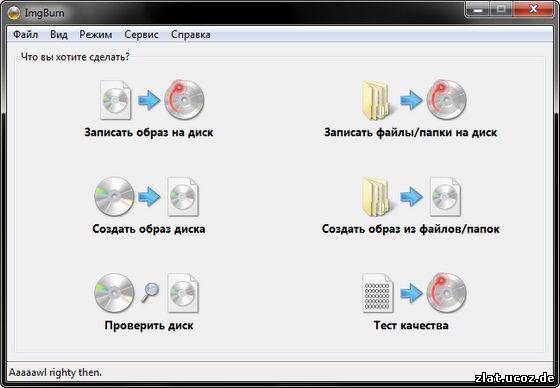Click the 'Aaaaawl righty then.' status text
Image resolution: width=560 pixels, height=388 pixels.
click(55, 372)
